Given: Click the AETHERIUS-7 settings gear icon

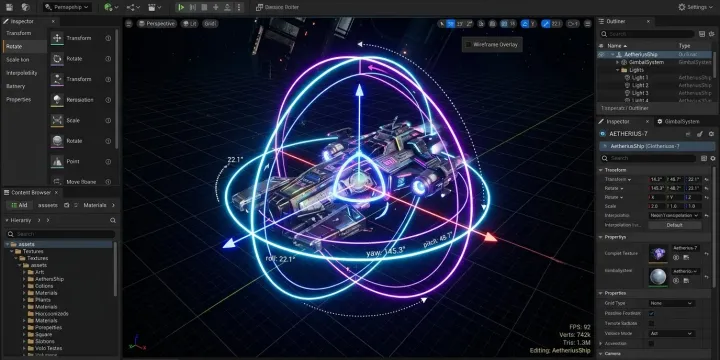Looking at the screenshot, I should pyautogui.click(x=712, y=134).
